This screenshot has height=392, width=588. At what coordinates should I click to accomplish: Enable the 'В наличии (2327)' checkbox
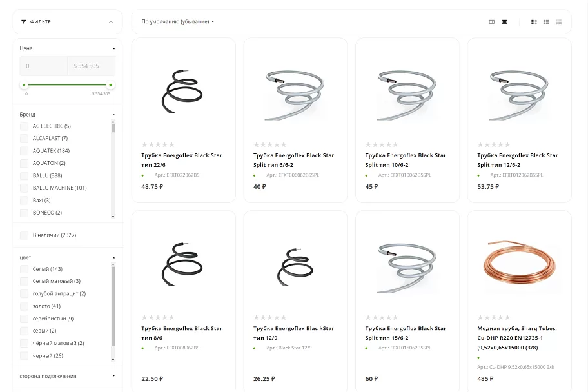coord(24,235)
